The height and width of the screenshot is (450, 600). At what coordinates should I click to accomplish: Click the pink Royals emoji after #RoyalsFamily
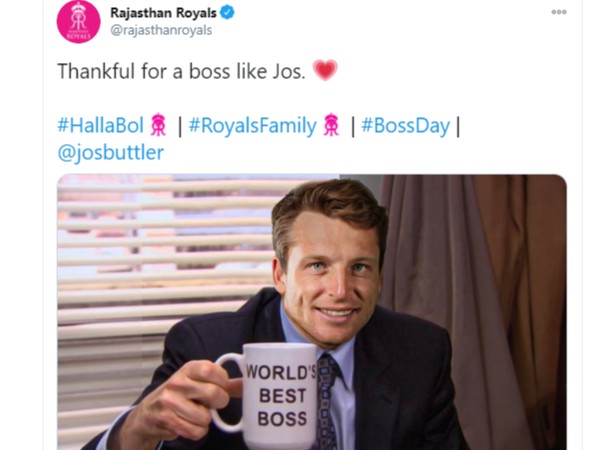(331, 125)
